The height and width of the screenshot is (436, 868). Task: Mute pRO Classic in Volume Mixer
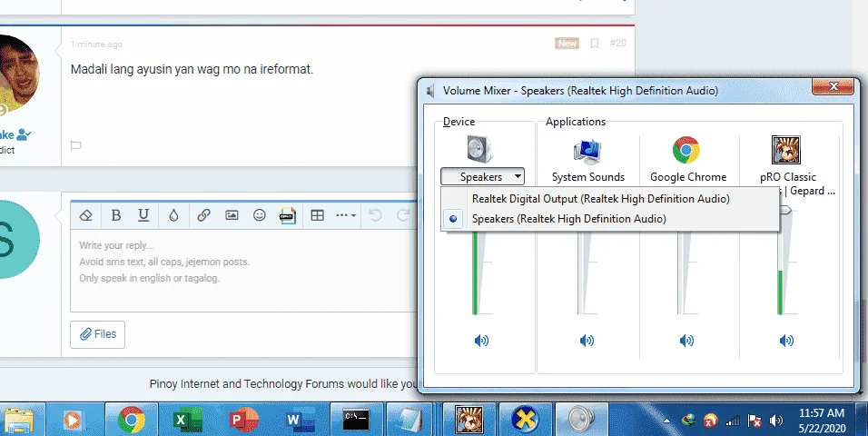coord(786,340)
